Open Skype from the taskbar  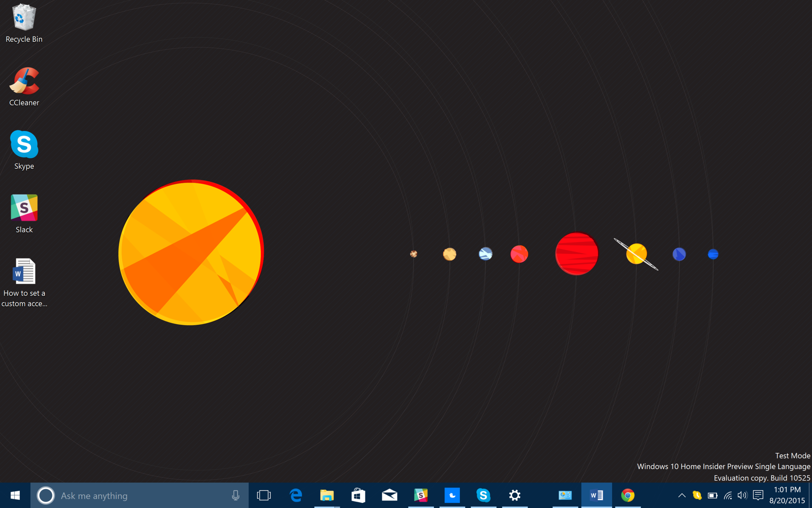(x=483, y=495)
